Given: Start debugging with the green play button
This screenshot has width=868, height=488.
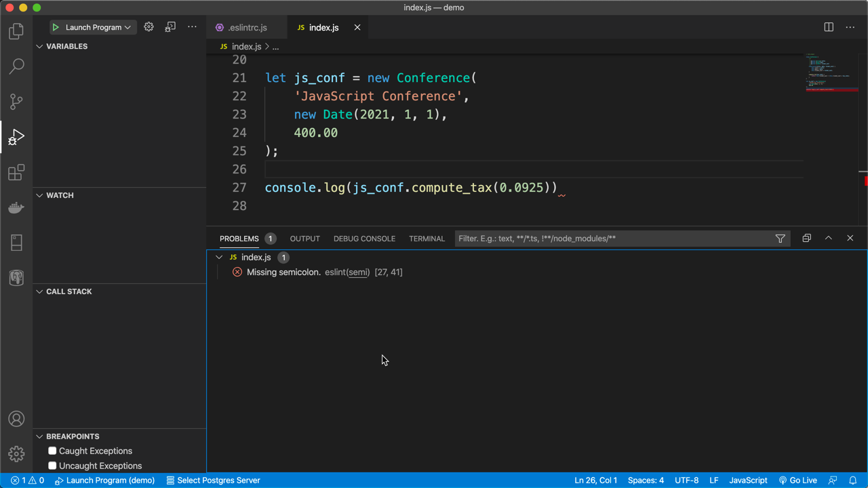Looking at the screenshot, I should [x=56, y=27].
